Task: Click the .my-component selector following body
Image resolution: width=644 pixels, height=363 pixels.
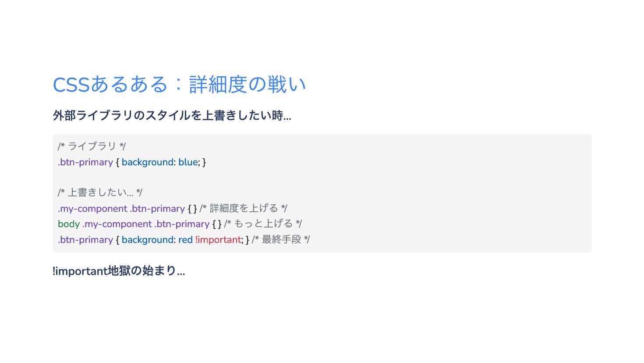Action: pos(117,224)
